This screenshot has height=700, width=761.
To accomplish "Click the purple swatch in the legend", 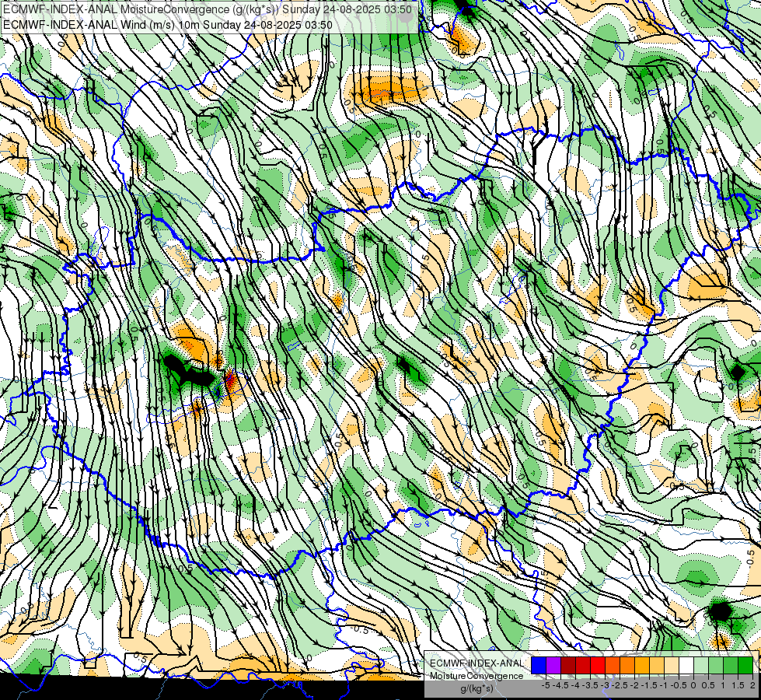I will coord(553,665).
